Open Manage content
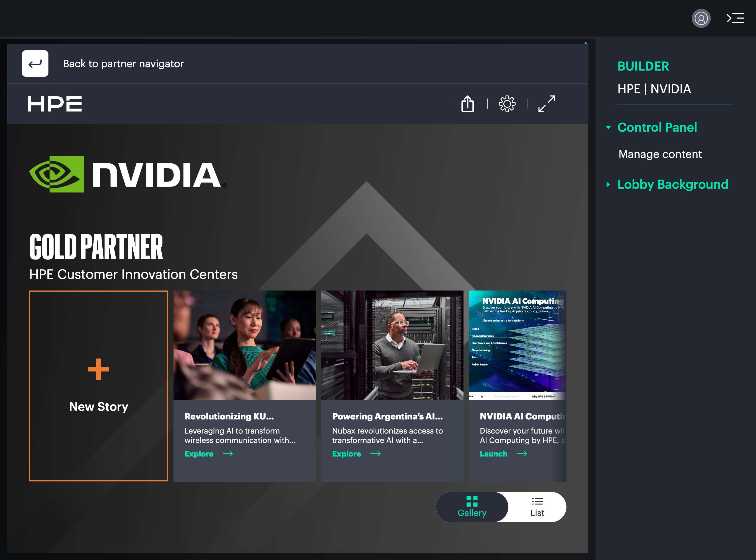This screenshot has height=560, width=756. [x=660, y=154]
